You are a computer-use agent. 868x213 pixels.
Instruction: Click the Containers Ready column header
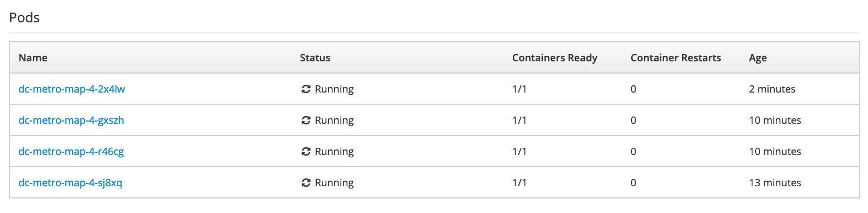coord(555,58)
